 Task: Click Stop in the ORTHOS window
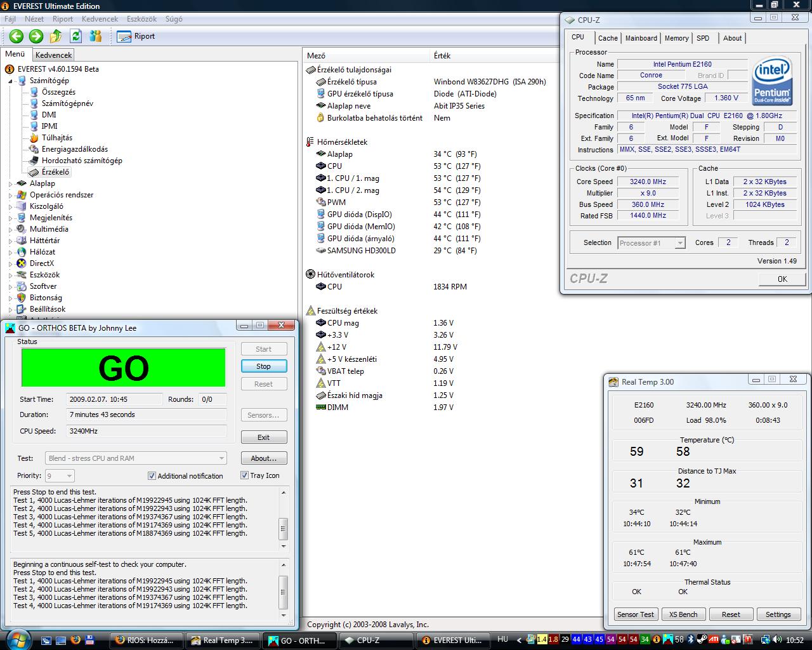(x=263, y=366)
